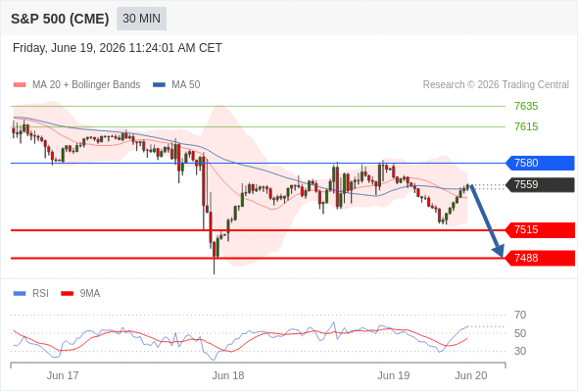Click the Jun 18 date axis label
This screenshot has width=578, height=392.
pos(228,375)
